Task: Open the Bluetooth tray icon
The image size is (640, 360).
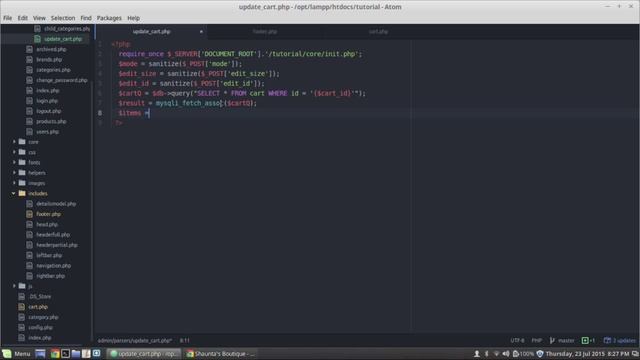Action: 487,353
